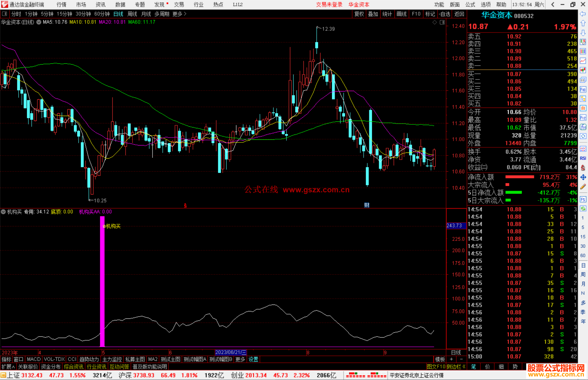Click the candlestick chart sidebar icon

(x=583, y=70)
